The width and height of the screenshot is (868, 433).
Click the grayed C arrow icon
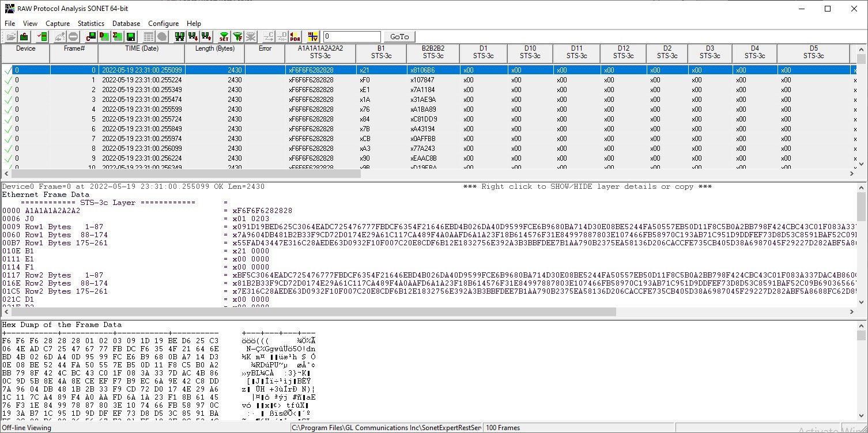[x=269, y=37]
